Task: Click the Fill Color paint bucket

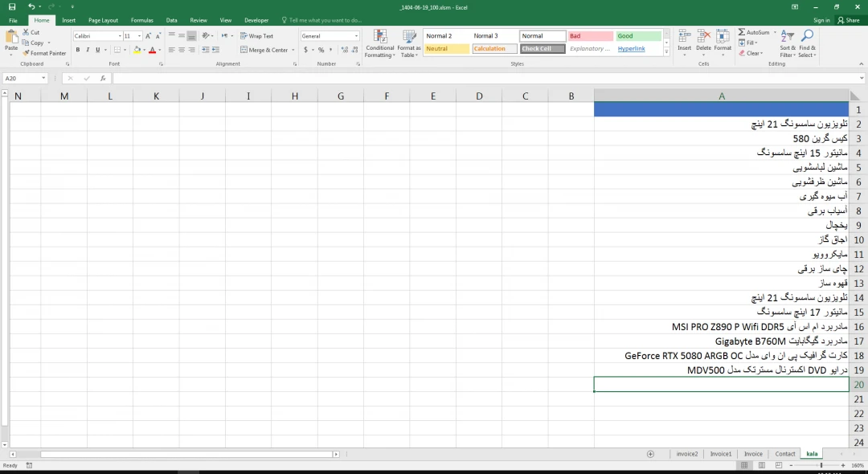Action: 137,50
